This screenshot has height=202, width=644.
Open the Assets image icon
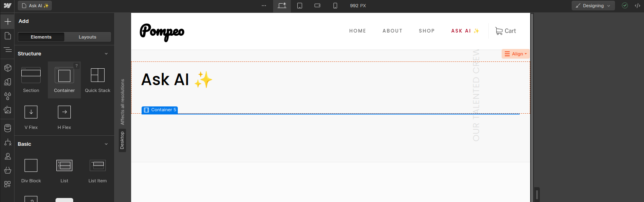coord(8,110)
